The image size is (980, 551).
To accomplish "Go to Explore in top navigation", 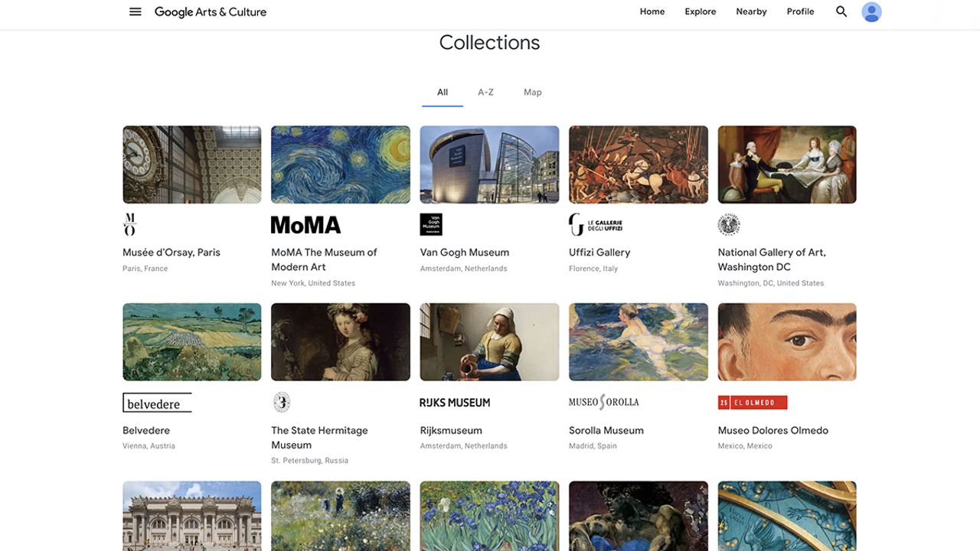I will click(x=700, y=11).
